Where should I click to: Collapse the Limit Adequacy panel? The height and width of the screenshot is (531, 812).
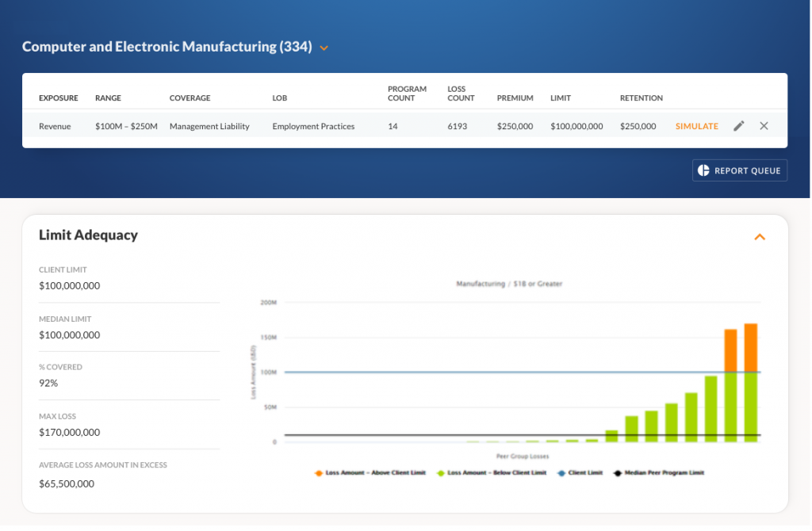(x=760, y=236)
